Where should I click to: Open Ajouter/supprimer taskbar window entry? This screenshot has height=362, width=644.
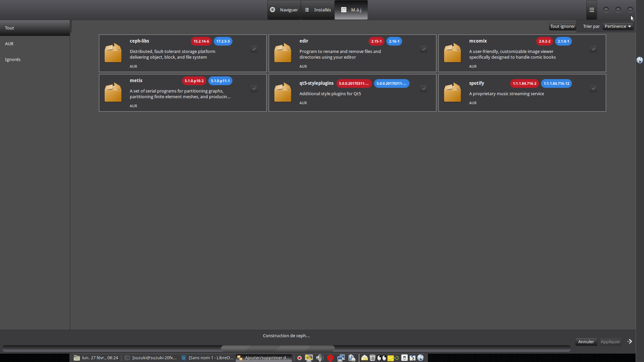264,358
